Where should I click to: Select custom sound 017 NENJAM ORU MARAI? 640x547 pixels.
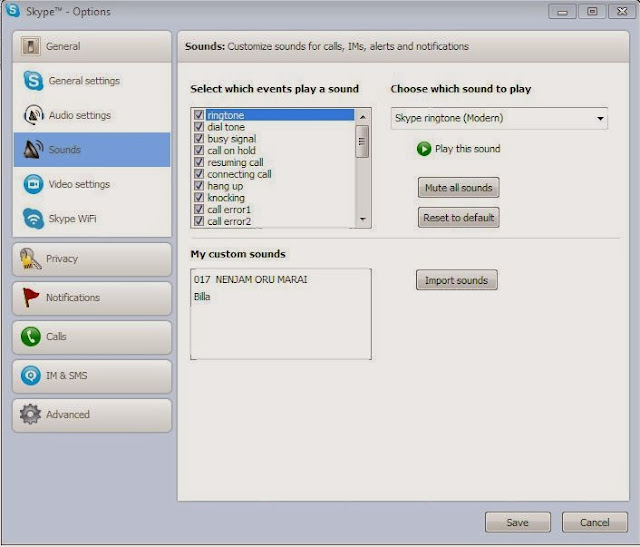[251, 280]
